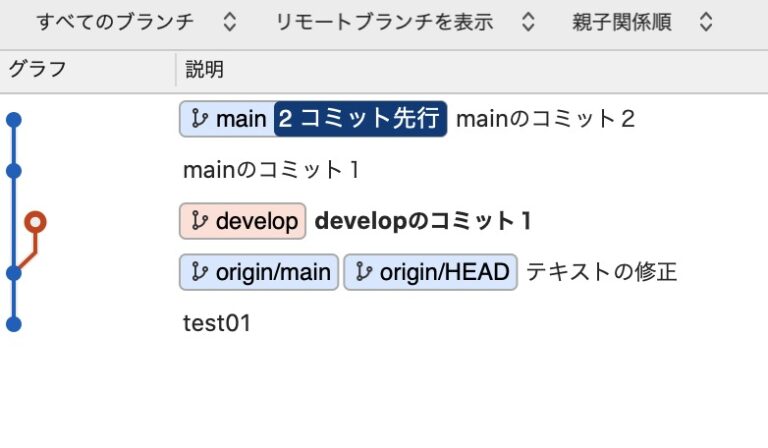
Task: Click the orange develop commit graph node
Action: 36,221
